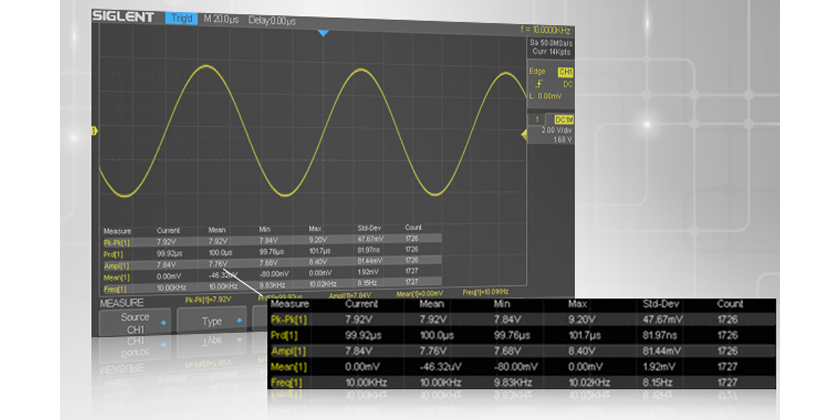Click the blue trigger position marker at top
This screenshot has width=840, height=420.
tap(322, 33)
